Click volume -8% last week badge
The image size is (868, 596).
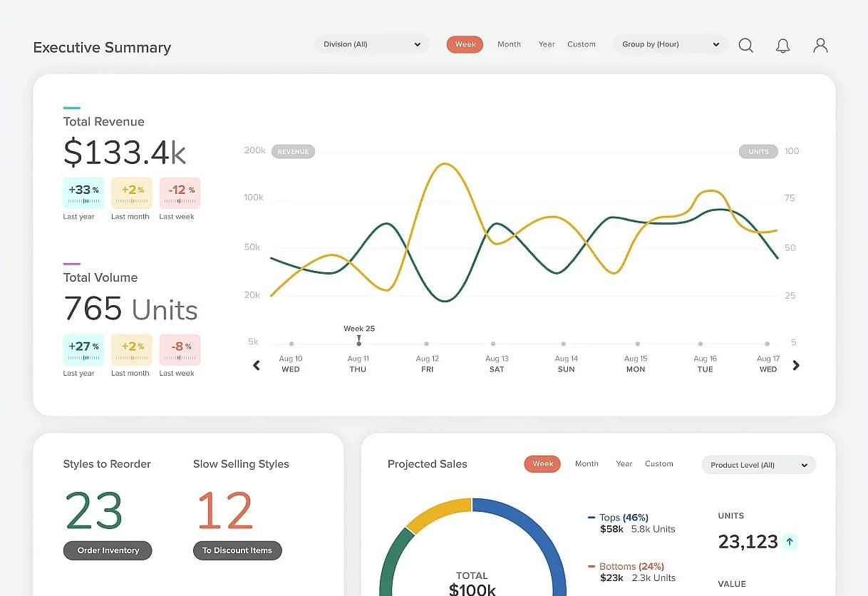(180, 350)
